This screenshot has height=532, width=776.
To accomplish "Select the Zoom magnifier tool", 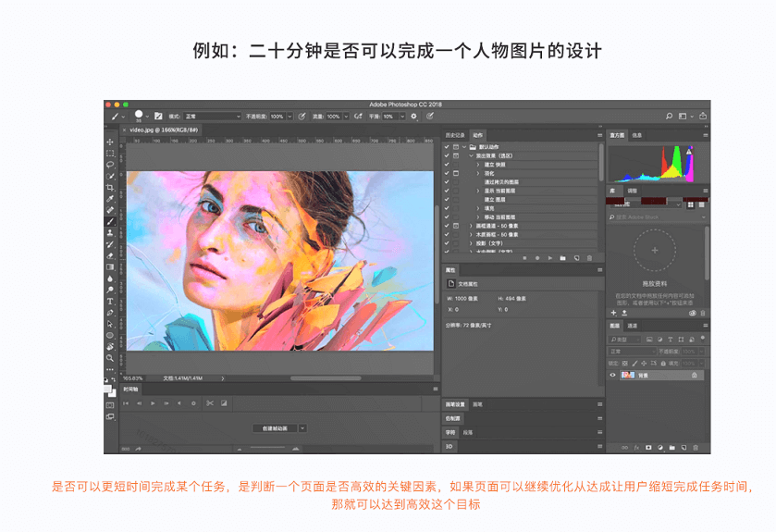I will [110, 358].
